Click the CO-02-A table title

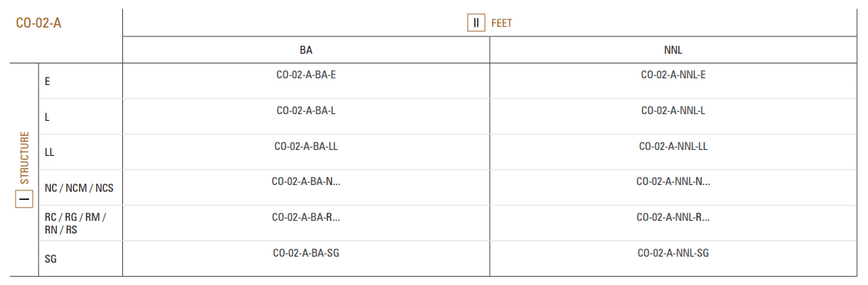tap(39, 24)
